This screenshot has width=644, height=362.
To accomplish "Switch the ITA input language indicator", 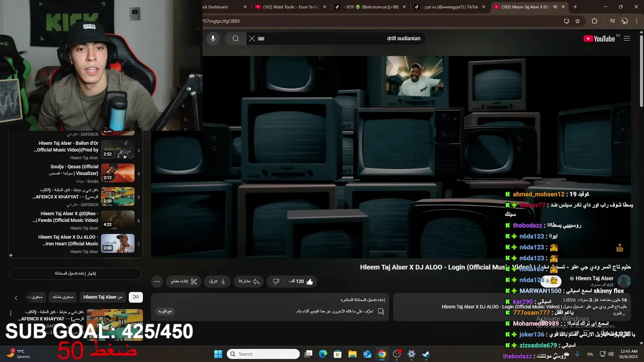I will (590, 354).
